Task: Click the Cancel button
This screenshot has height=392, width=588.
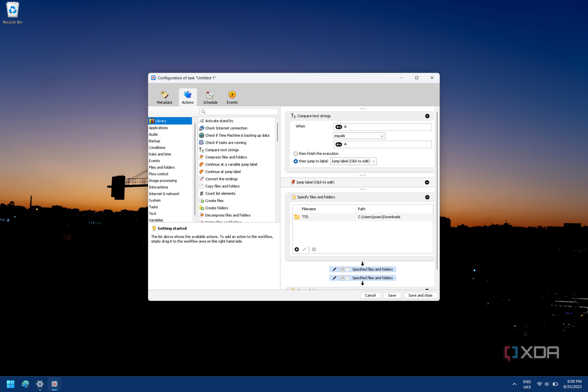Action: [370, 295]
